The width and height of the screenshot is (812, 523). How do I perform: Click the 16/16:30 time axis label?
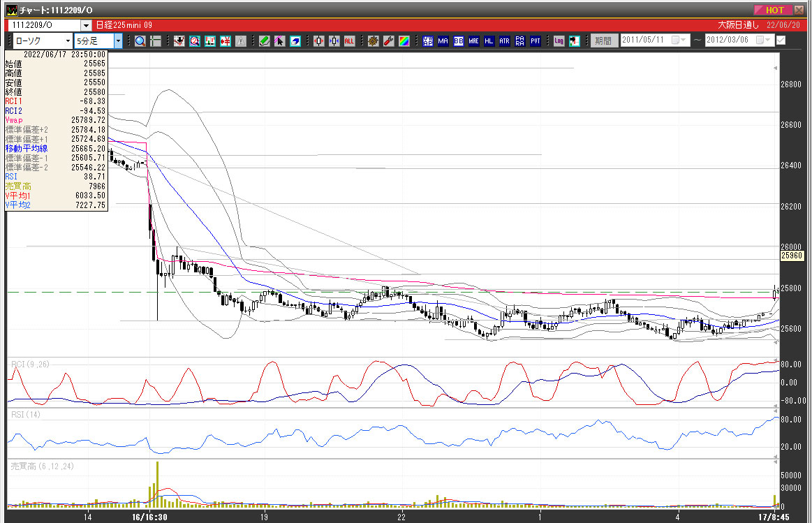tap(149, 517)
